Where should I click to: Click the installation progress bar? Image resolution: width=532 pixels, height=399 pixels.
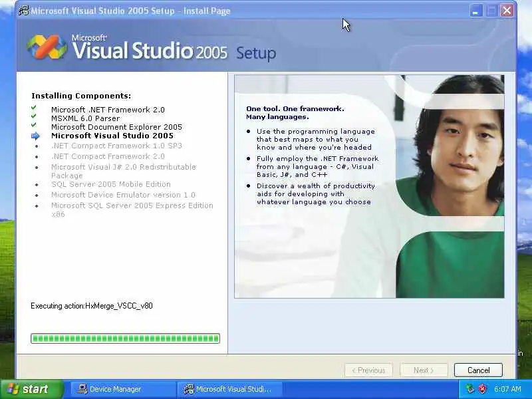click(x=125, y=338)
